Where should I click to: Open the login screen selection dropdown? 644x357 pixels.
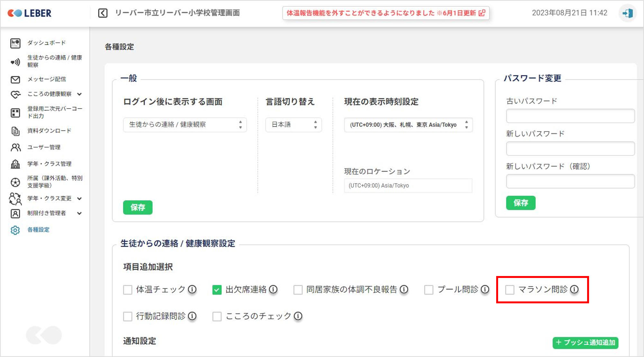(x=185, y=125)
